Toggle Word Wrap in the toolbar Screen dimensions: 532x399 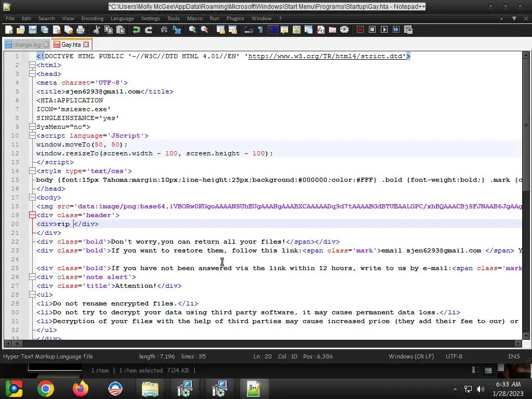(x=248, y=30)
